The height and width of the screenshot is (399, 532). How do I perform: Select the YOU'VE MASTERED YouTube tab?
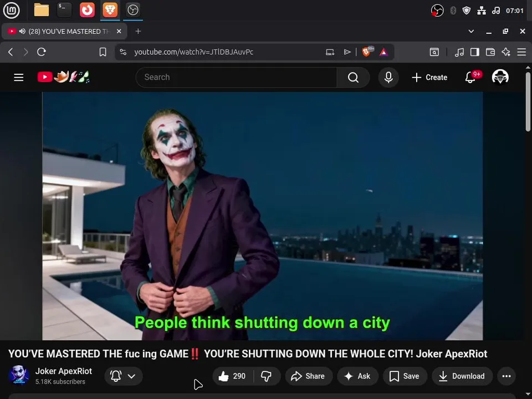point(64,31)
